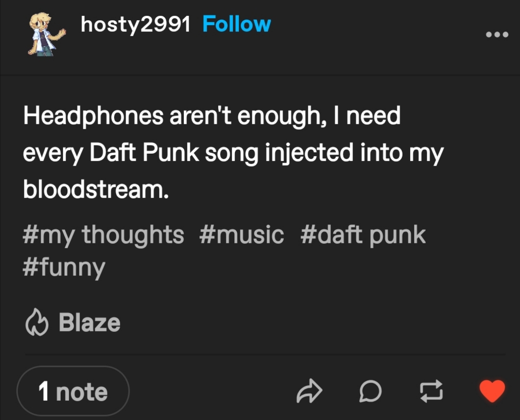Open the #music tag
Viewport: 520px width, 420px height.
pos(241,235)
